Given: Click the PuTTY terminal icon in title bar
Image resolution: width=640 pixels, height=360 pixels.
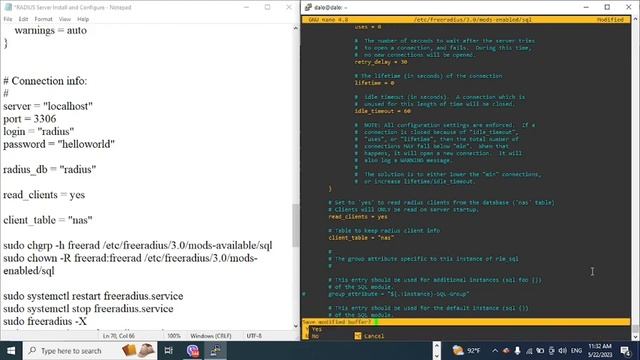Looking at the screenshot, I should 308,7.
